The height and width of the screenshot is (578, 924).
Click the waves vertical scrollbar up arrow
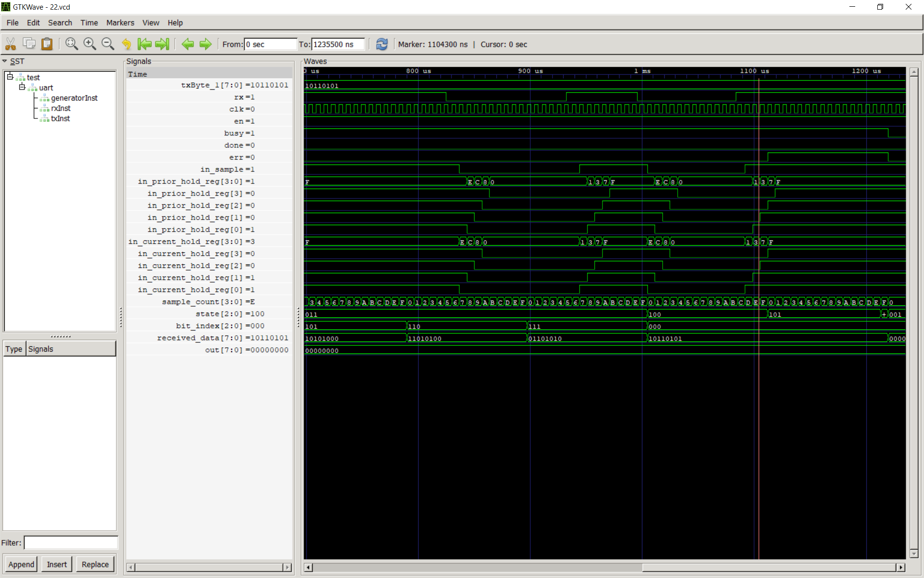click(914, 72)
